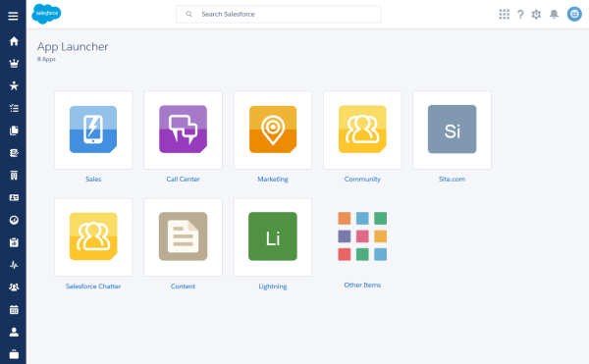This screenshot has width=589, height=364.
Task: Open the hamburger navigation menu
Action: click(13, 16)
